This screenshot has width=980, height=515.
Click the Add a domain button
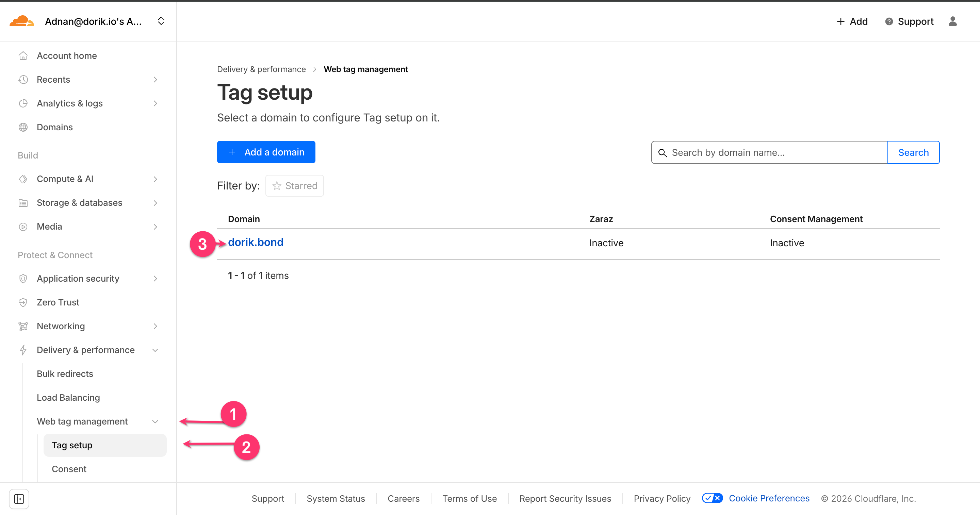(x=266, y=152)
